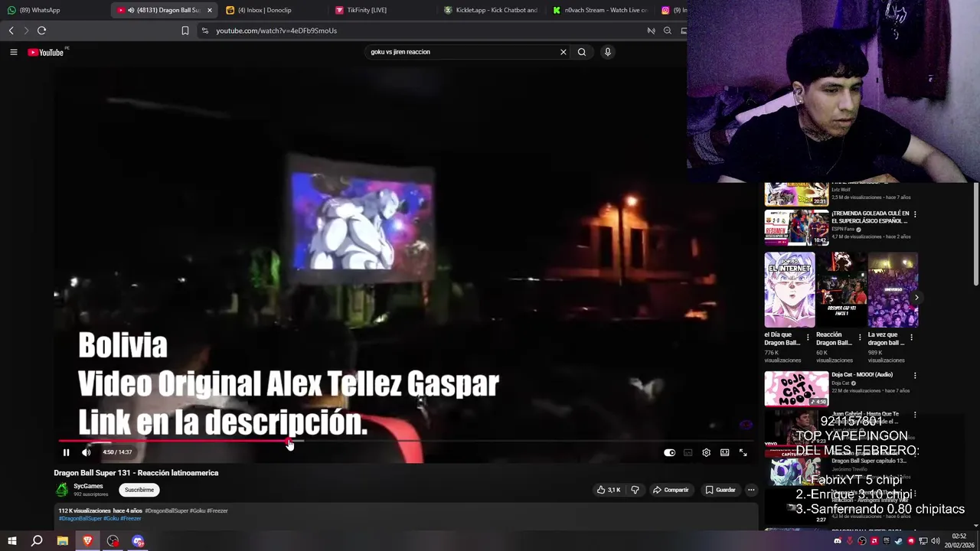Open options for 'Reacción Dragon Ball' short
Screen dimensions: 980x551
click(859, 337)
